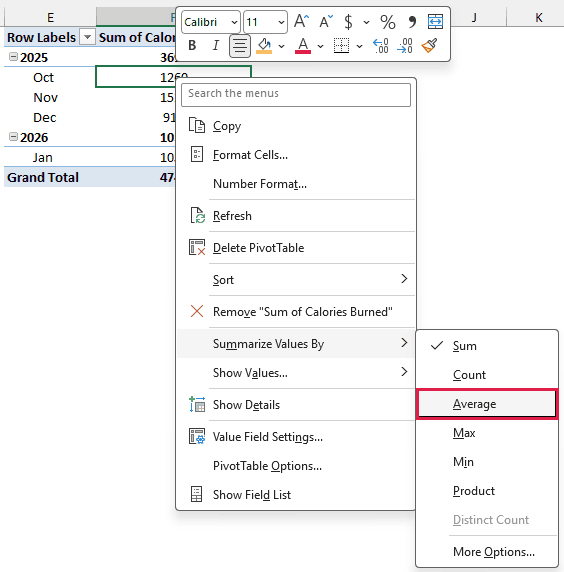Open the font size 11 dropdown
Image resolution: width=564 pixels, height=572 pixels.
click(x=281, y=22)
